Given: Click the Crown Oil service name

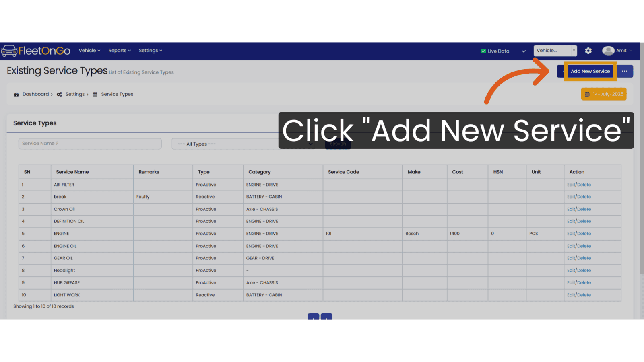Looking at the screenshot, I should click(64, 210).
